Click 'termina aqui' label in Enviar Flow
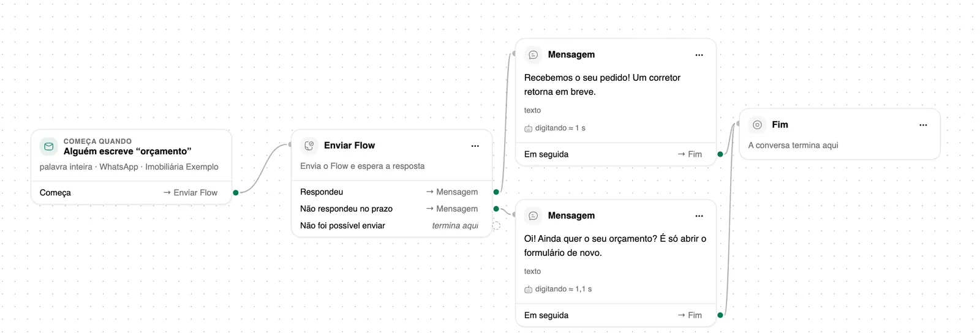The image size is (980, 333). coord(455,226)
